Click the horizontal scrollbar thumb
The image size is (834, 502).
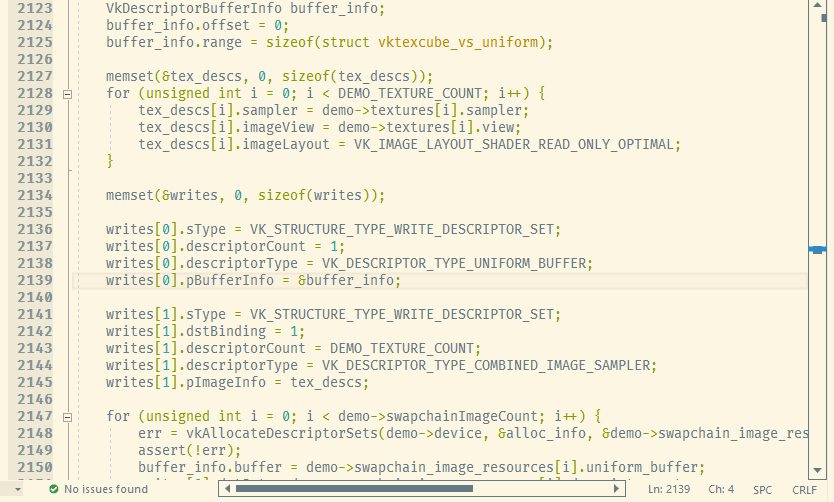354,489
